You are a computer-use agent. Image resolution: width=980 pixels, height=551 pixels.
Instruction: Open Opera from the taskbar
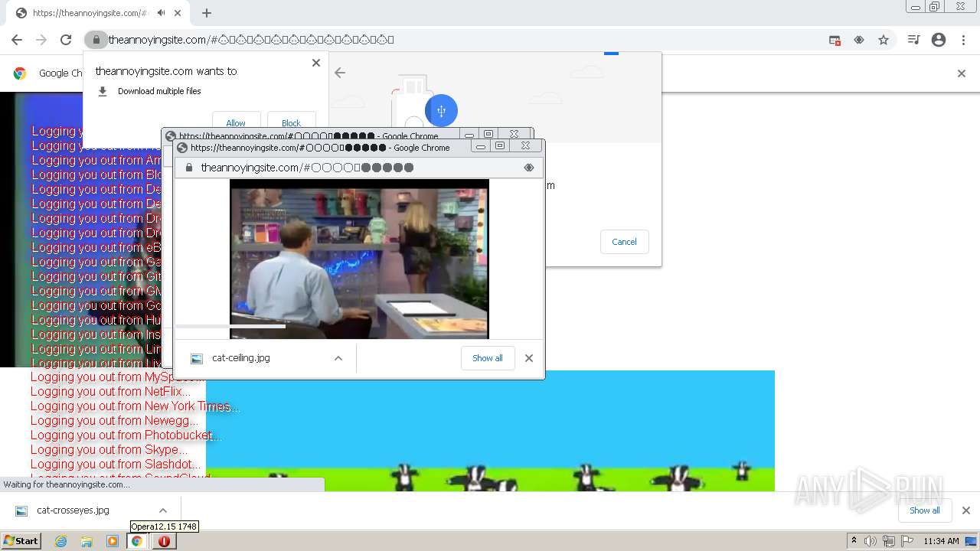(164, 541)
